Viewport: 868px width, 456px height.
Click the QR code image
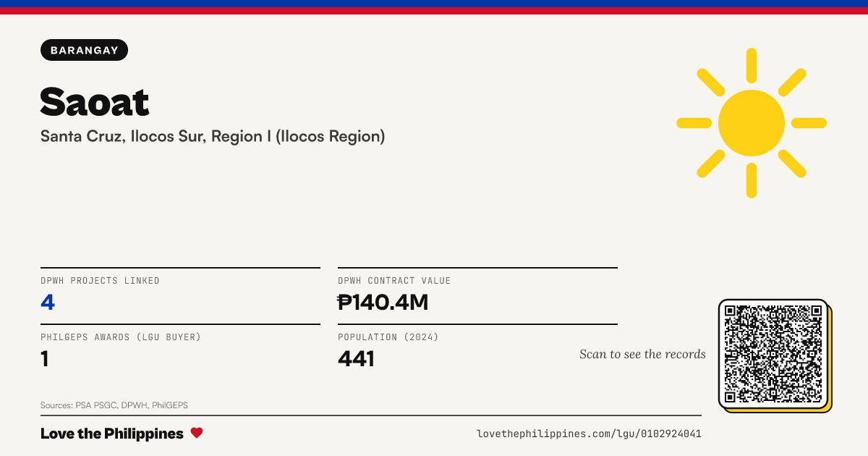click(x=773, y=354)
